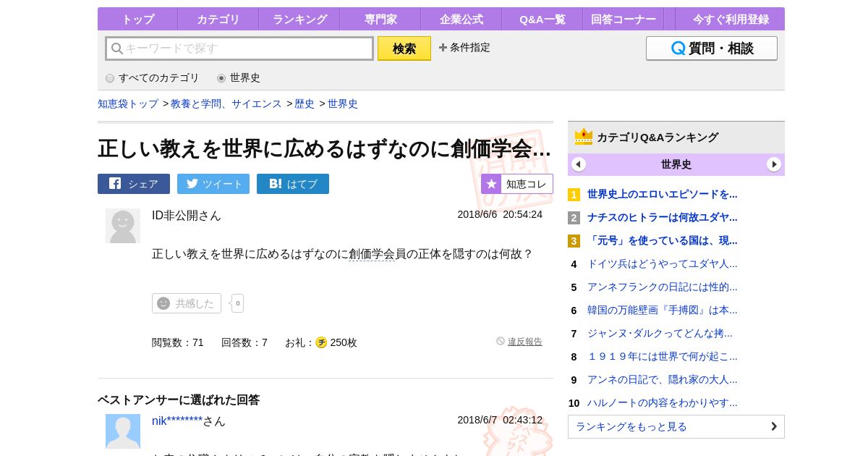Viewport: 868px width, 456px height.
Task: Click the ベストアンサーに選ばれた回答 heading
Action: click(179, 400)
